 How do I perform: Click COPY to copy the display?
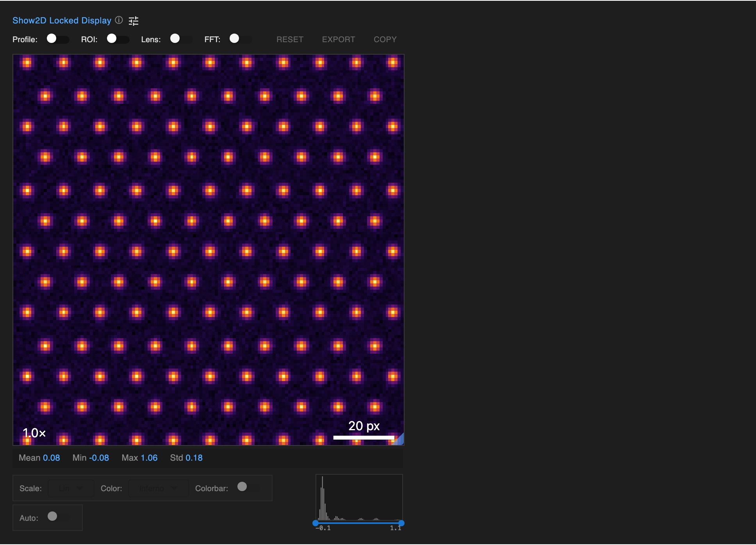tap(385, 39)
